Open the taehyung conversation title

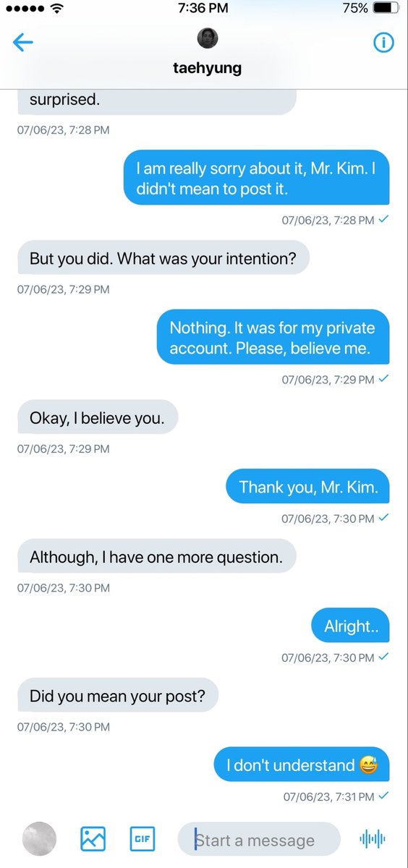coord(208,69)
